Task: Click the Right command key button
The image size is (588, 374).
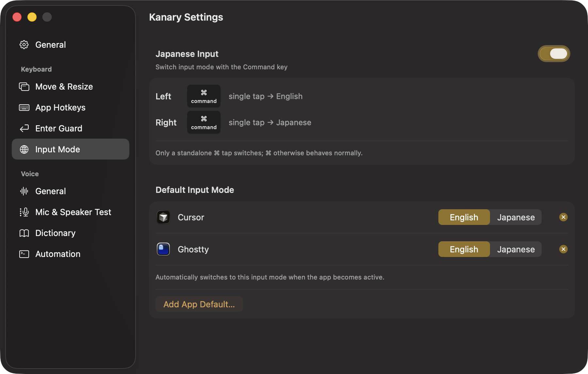Action: point(204,122)
